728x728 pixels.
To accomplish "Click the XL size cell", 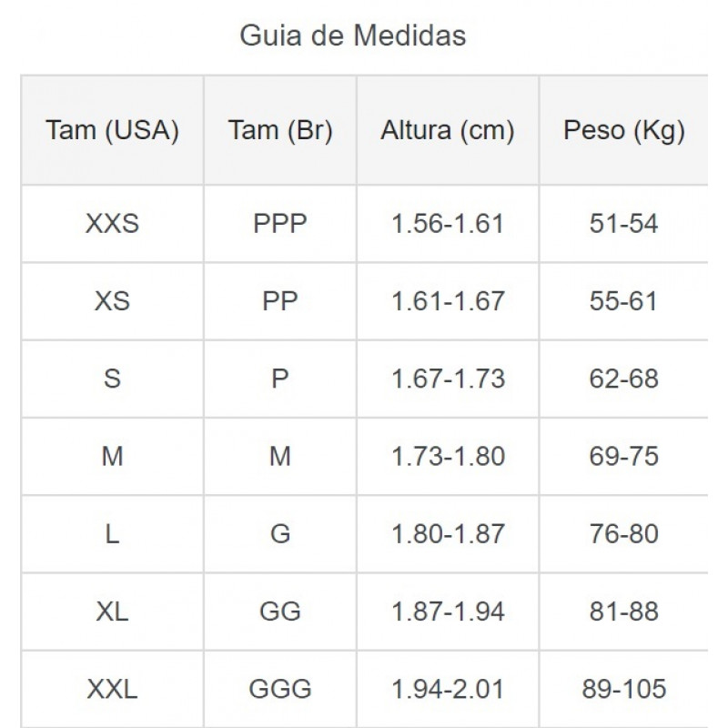I will point(112,611).
